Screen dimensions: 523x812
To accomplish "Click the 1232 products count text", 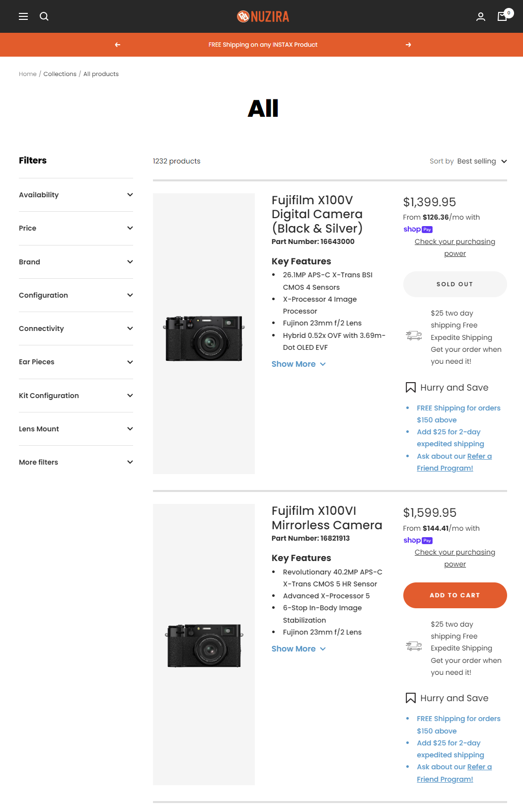I will click(177, 161).
